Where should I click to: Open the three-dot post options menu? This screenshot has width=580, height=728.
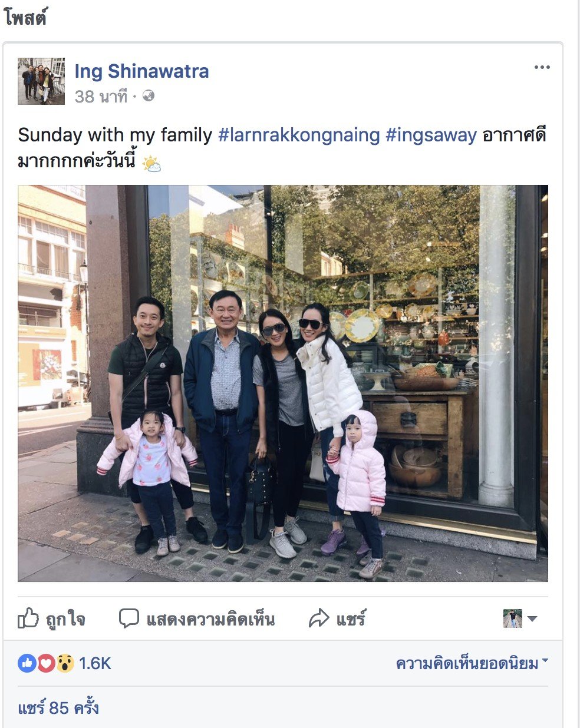(x=542, y=67)
